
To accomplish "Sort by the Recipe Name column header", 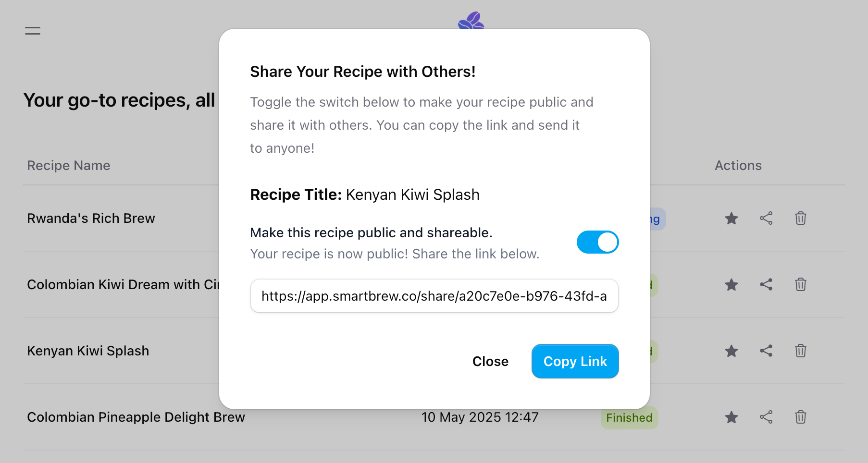I will [69, 165].
